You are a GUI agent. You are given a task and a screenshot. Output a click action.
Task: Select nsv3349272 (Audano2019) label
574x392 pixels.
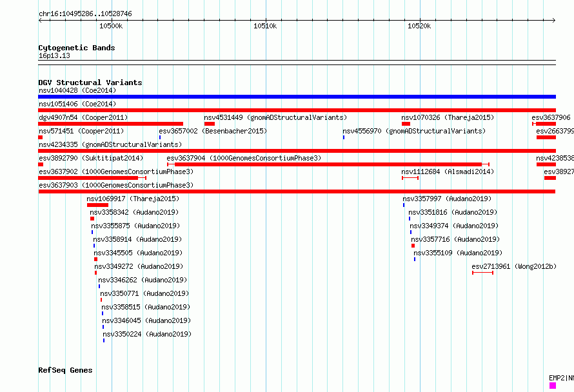[x=139, y=266]
